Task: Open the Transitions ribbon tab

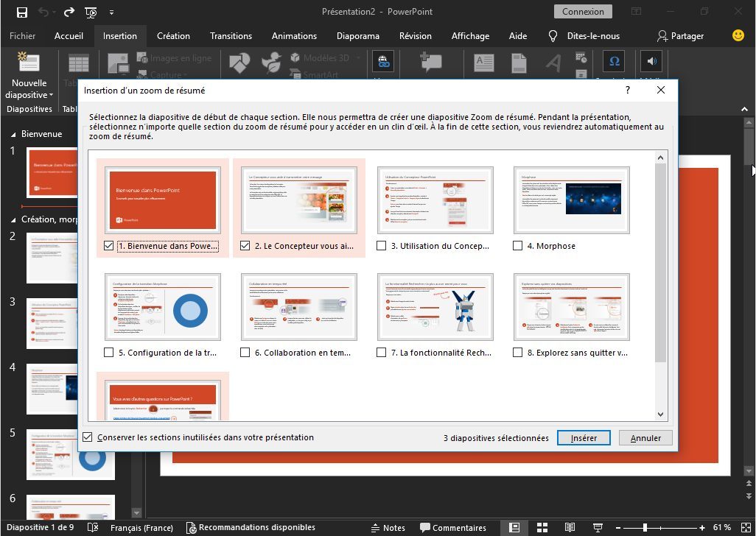Action: click(231, 35)
